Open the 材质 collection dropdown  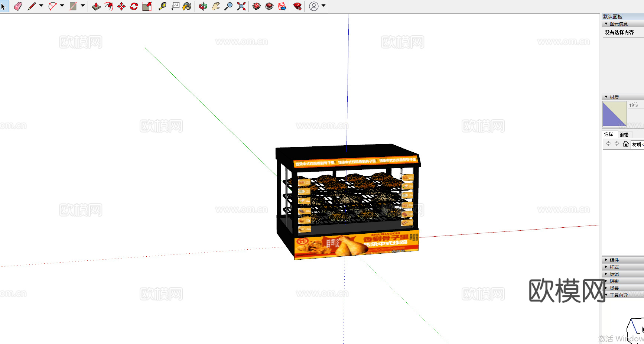638,145
